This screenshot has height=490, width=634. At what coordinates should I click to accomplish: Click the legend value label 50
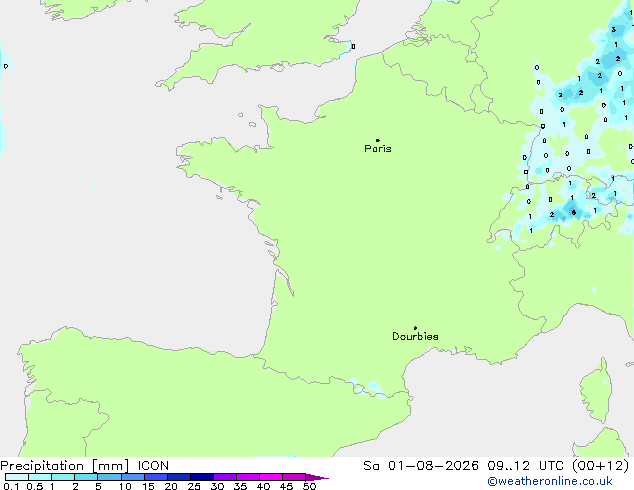pos(310,486)
